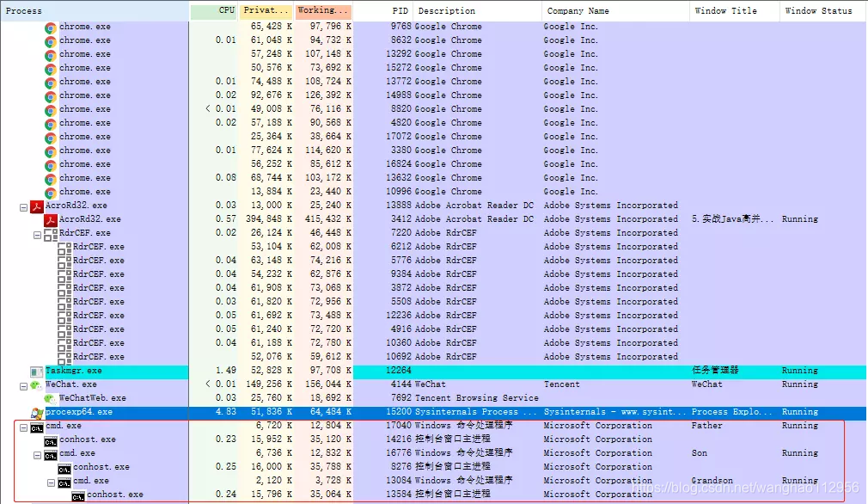Collapse the RdrCEF.exe parent process tree

[x=37, y=235]
